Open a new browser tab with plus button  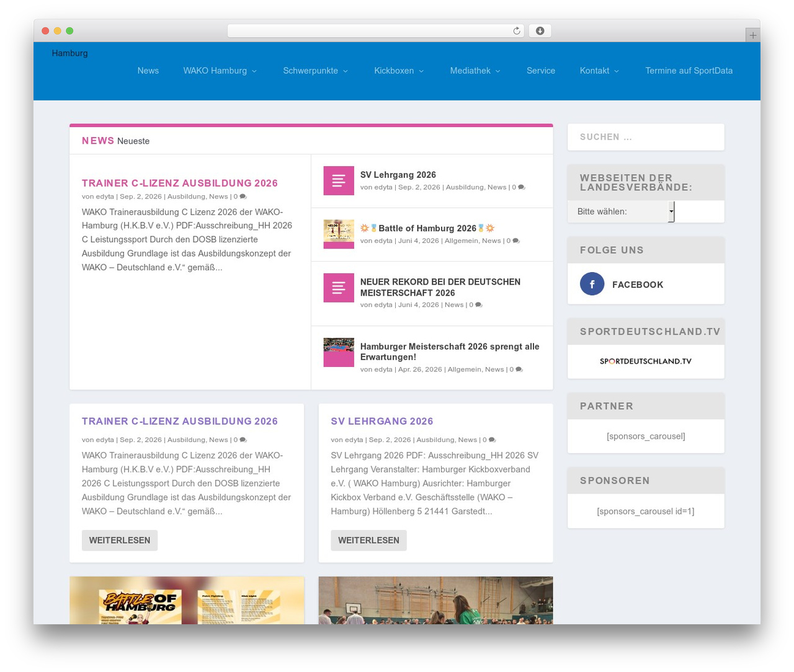coord(752,35)
